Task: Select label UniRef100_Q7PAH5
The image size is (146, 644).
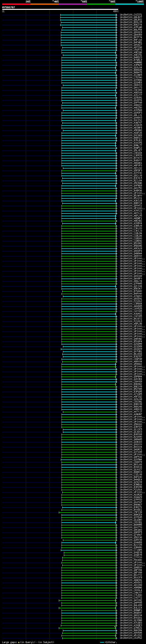Action: point(131,284)
